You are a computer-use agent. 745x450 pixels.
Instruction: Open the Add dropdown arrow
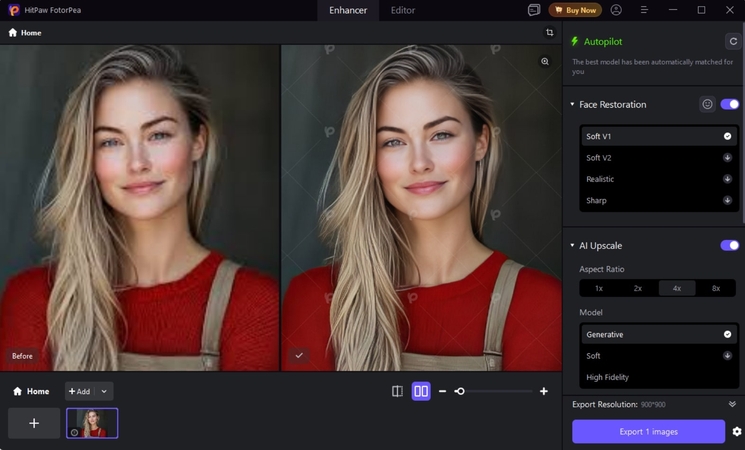tap(104, 391)
